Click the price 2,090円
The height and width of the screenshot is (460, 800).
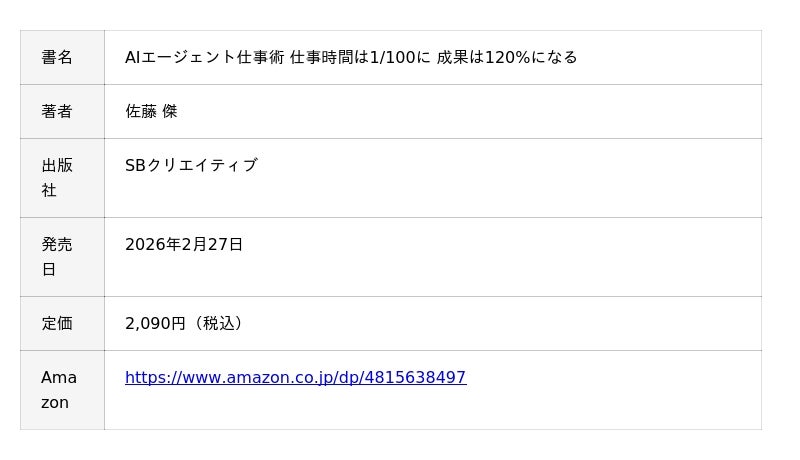155,324
